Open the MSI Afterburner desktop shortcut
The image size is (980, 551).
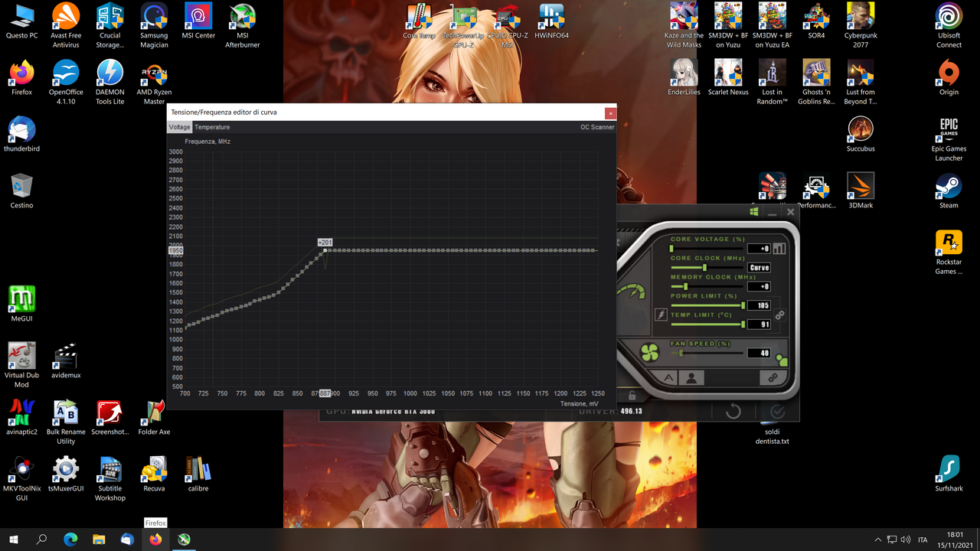242,25
